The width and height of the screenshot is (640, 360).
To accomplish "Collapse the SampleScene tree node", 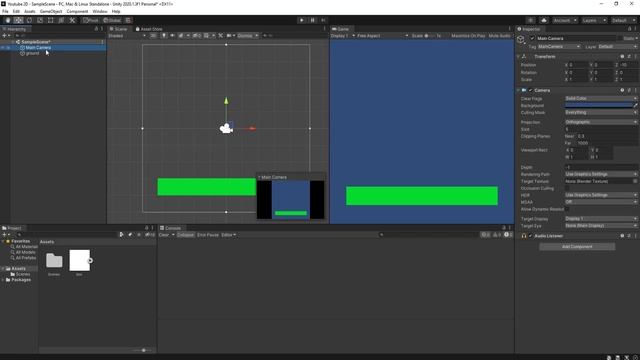I will tap(13, 42).
